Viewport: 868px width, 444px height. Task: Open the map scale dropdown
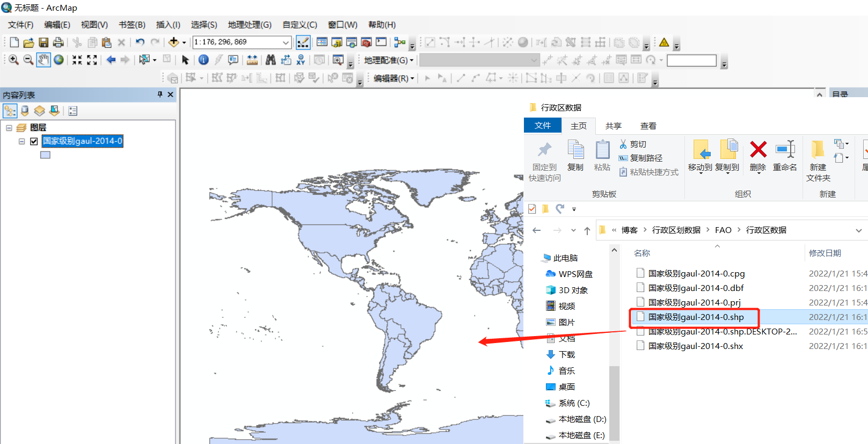286,42
